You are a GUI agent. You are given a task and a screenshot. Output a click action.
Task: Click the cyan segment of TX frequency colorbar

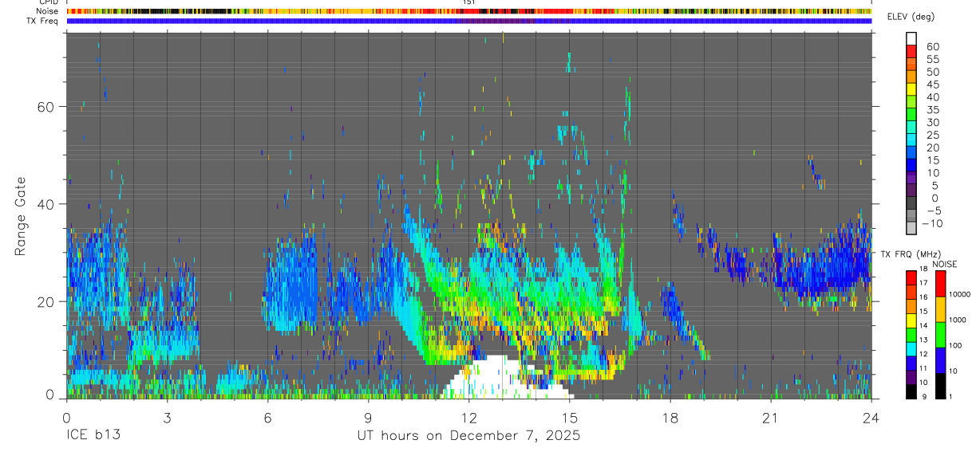tap(911, 349)
